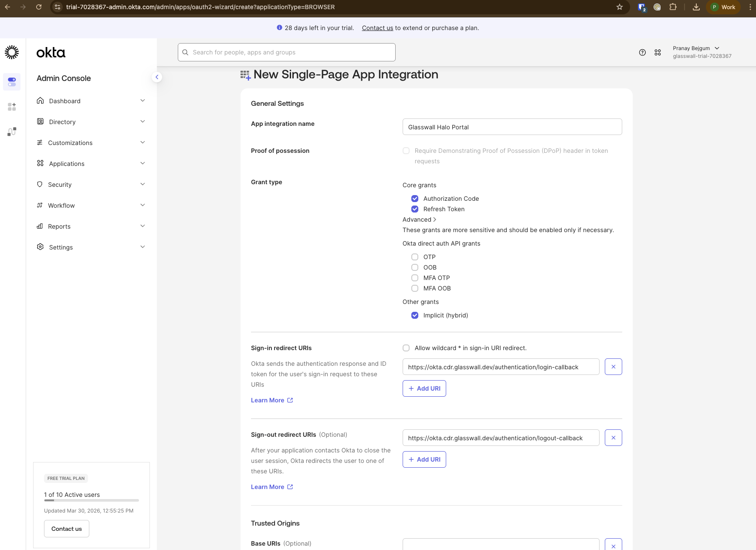The width and height of the screenshot is (756, 550).
Task: Open the Chrome three-dot menu
Action: pyautogui.click(x=750, y=7)
